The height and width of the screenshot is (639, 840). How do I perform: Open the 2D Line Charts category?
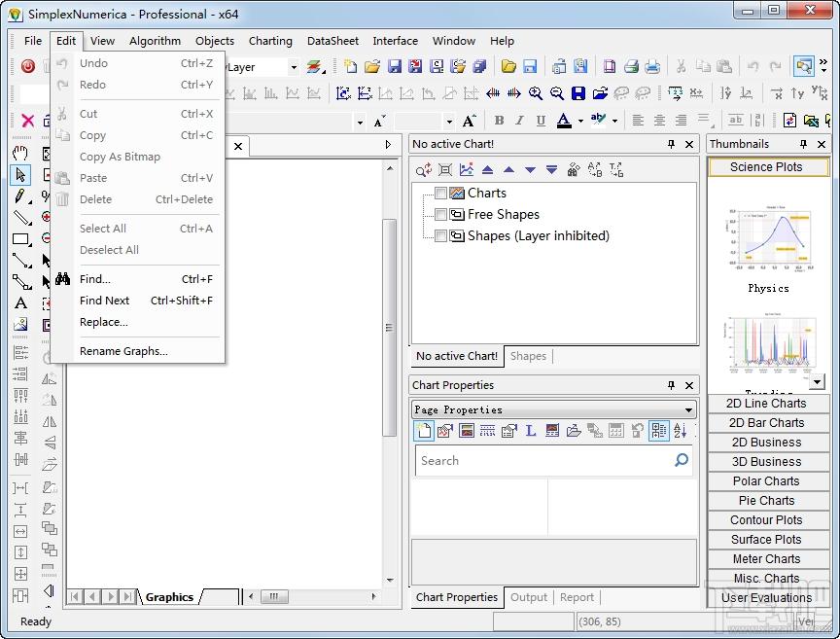[x=767, y=403]
